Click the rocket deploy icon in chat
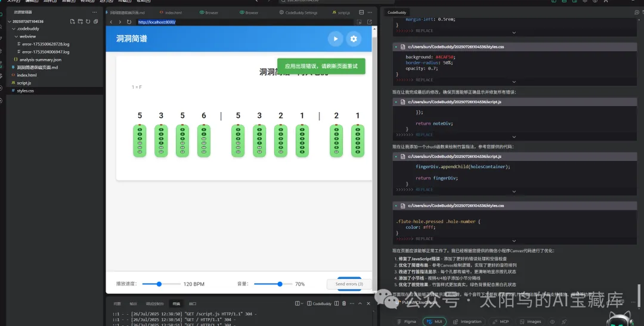The height and width of the screenshot is (326, 644). tap(564, 322)
